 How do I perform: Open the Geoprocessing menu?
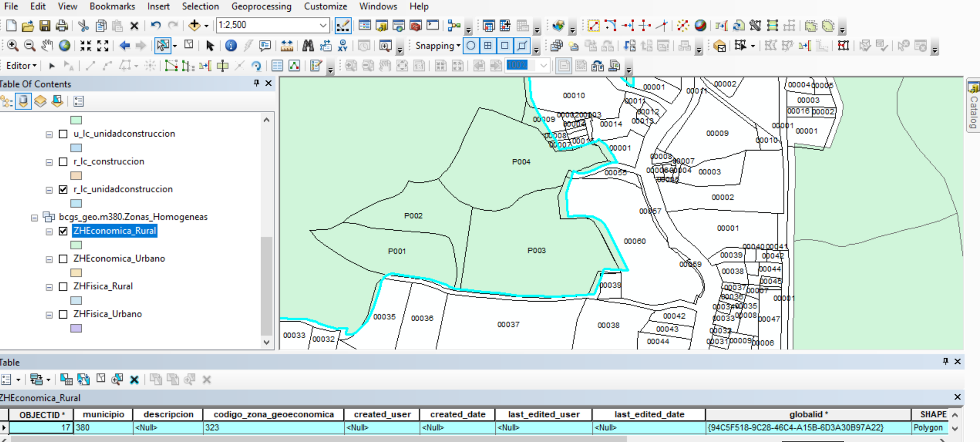coord(261,6)
